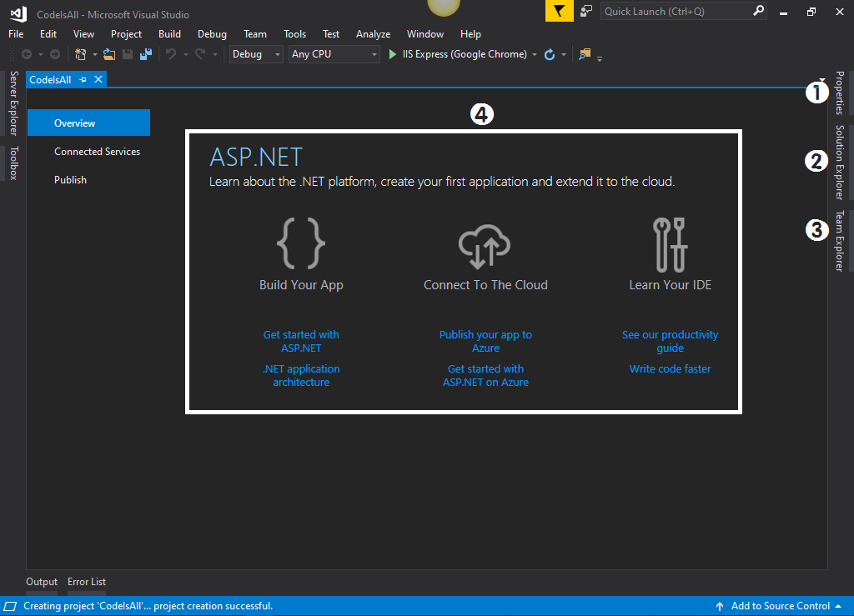This screenshot has width=854, height=616.
Task: Open the Window menu
Action: (424, 33)
